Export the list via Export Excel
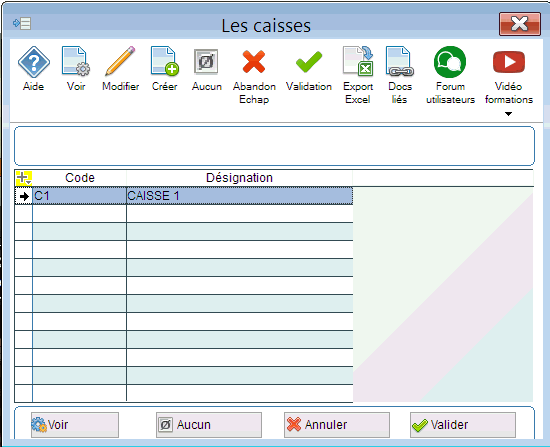The height and width of the screenshot is (447, 550). (x=358, y=61)
